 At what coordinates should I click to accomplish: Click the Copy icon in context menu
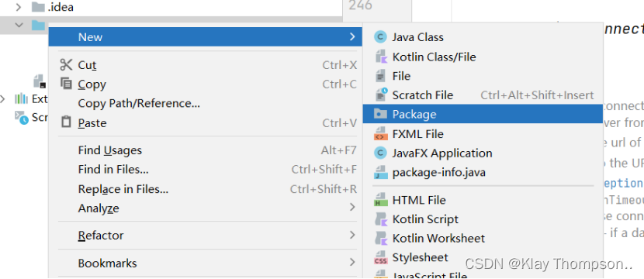click(66, 84)
